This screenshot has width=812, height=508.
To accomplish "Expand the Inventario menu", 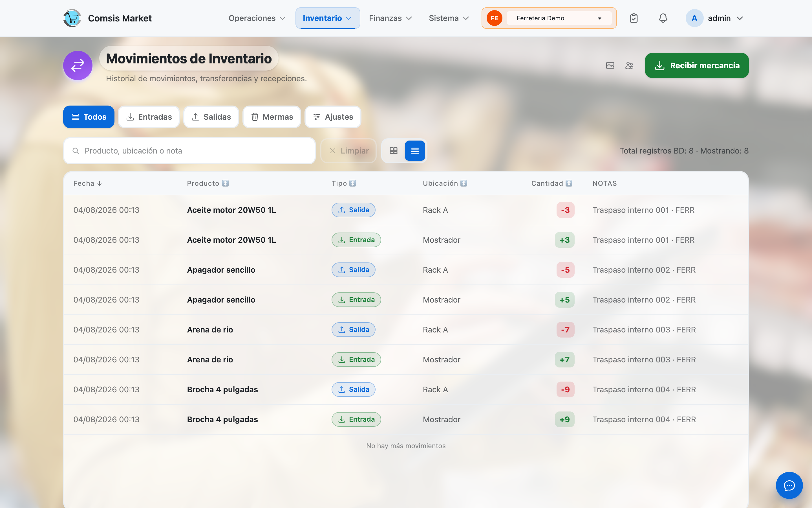I will click(x=328, y=18).
